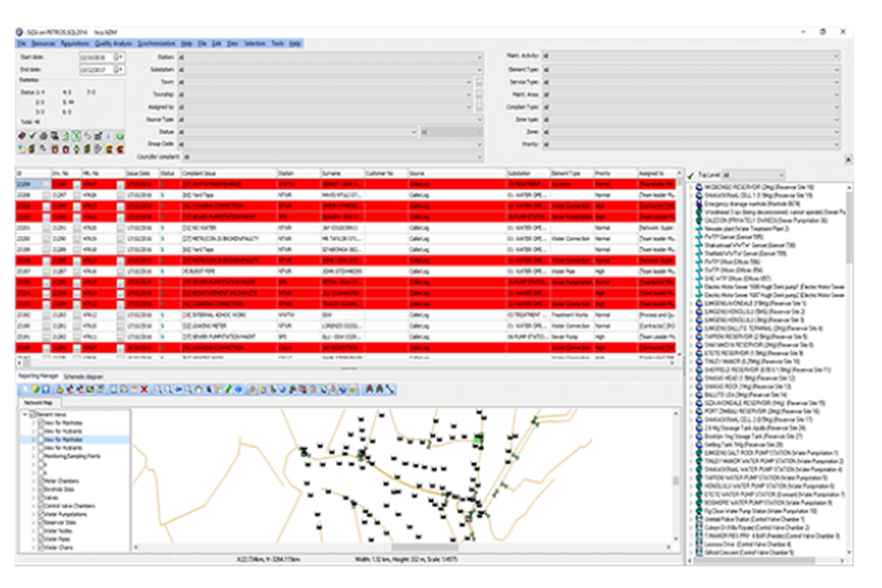Select the INTERNAL ADHOC WORK complaint row
Image resolution: width=882 pixels, height=588 pixels.
coord(346,315)
